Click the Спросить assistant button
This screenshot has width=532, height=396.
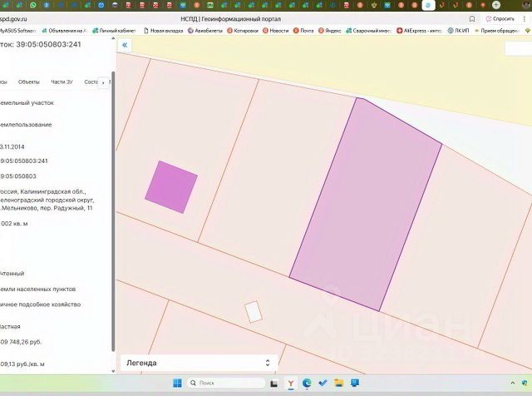point(500,18)
